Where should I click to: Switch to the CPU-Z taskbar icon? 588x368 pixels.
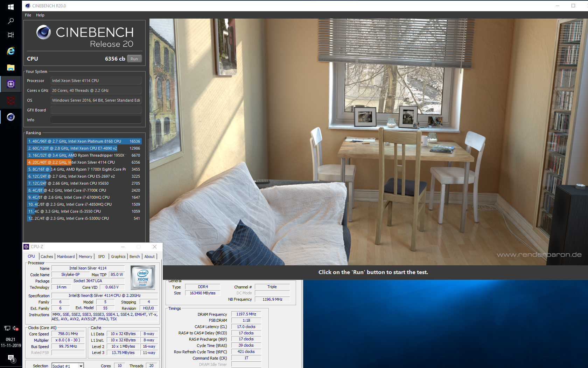pyautogui.click(x=11, y=84)
